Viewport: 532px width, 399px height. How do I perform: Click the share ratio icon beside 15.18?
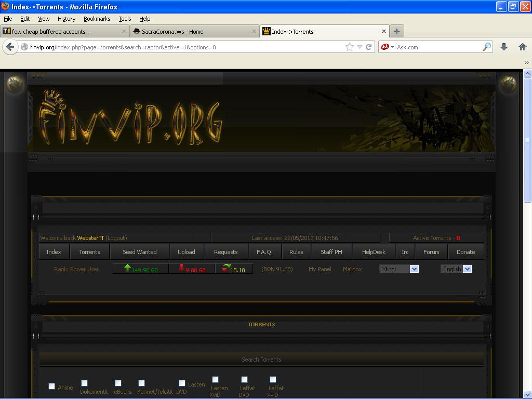[227, 268]
